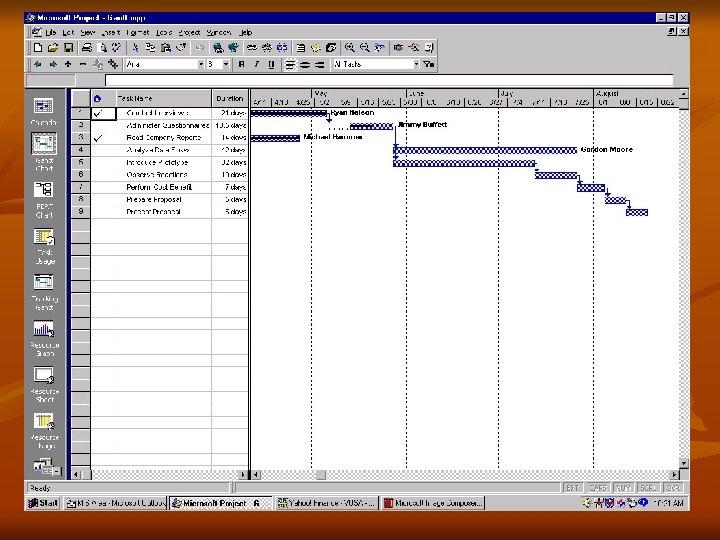Open the Project menu
Viewport: 720px width, 540px height.
coord(189,33)
